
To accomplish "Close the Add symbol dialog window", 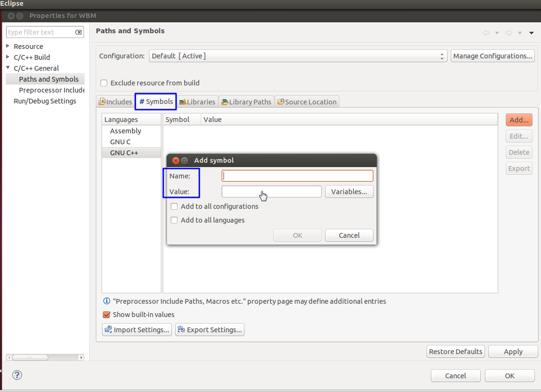I will click(176, 160).
